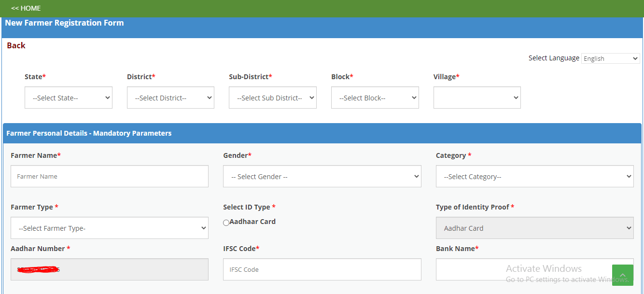Select the Aadhaar Card radio button
The height and width of the screenshot is (294, 644).
click(226, 223)
